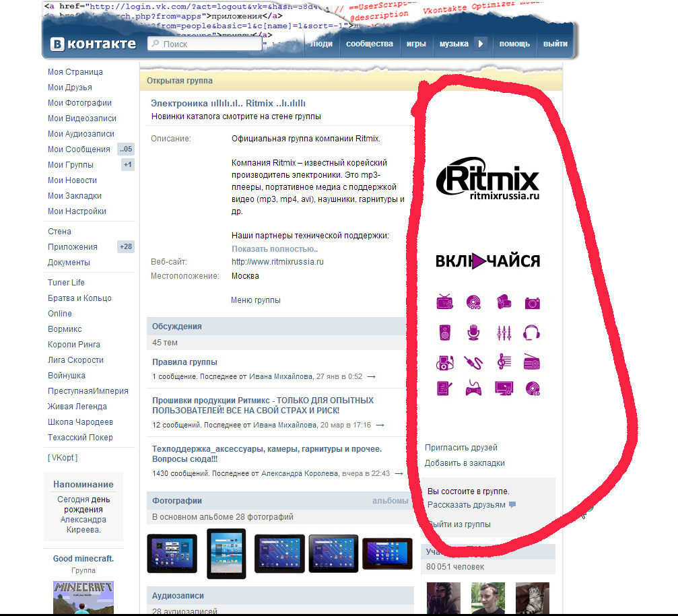
Task: Open the white tablet photo thumbnail
Action: coord(226,554)
